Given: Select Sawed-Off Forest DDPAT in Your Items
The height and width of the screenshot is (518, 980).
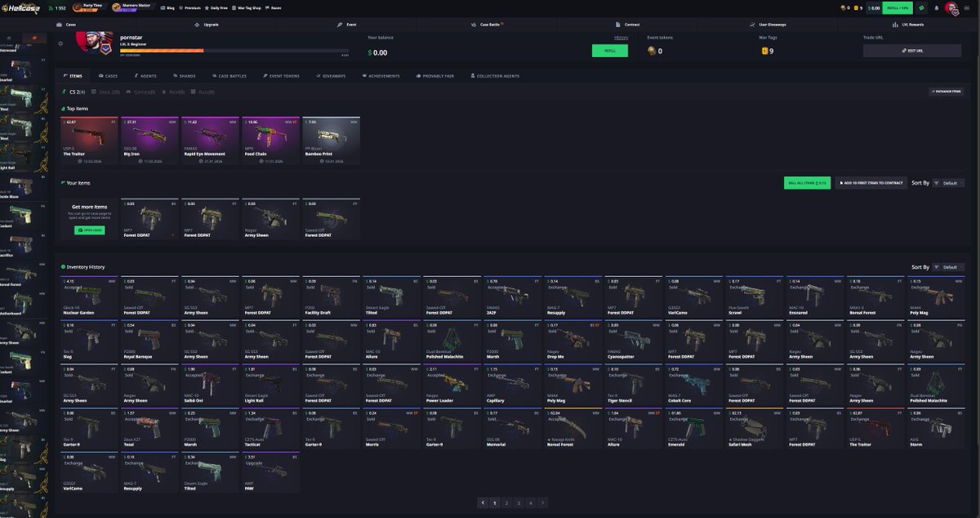Looking at the screenshot, I should click(x=331, y=219).
